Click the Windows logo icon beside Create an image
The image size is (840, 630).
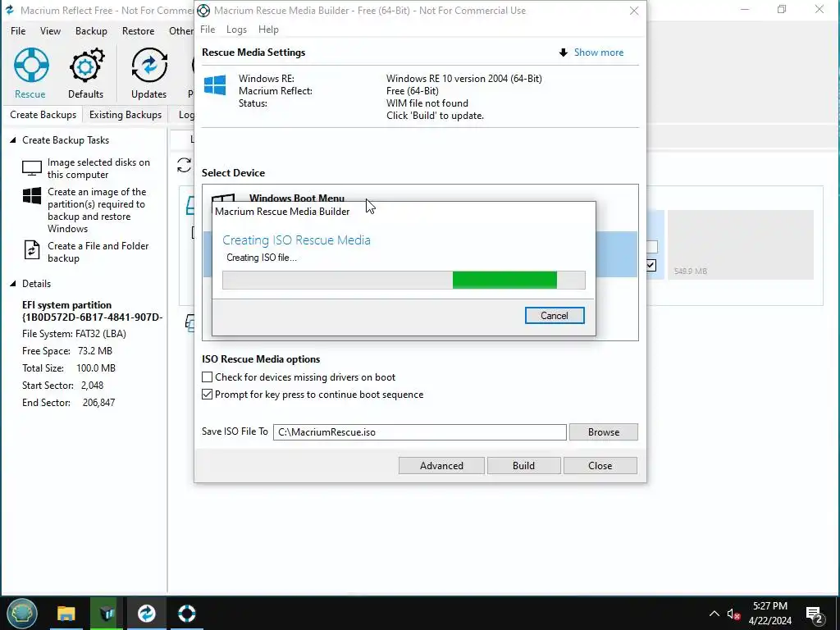(32, 195)
